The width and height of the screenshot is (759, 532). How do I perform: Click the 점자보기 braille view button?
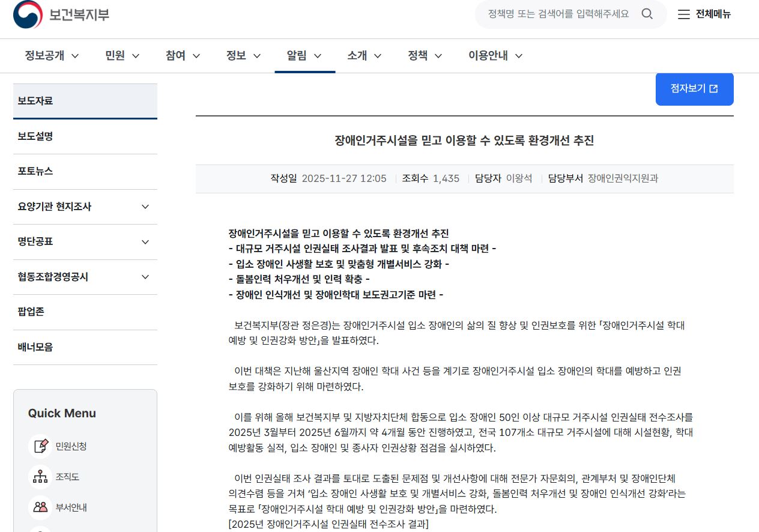[x=694, y=89]
